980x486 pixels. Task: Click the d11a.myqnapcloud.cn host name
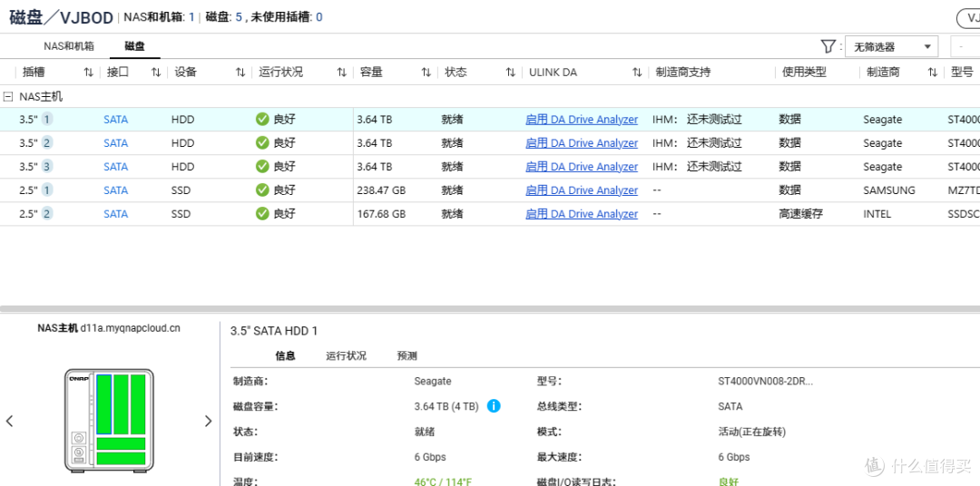130,327
